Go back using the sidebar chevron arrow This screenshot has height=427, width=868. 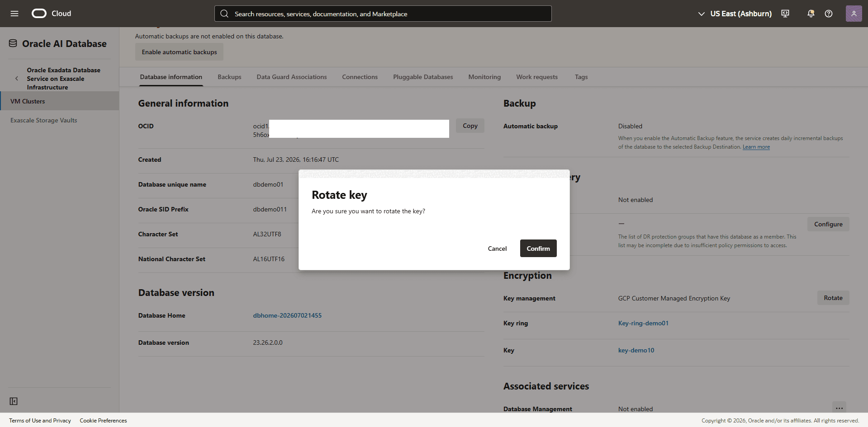(17, 79)
